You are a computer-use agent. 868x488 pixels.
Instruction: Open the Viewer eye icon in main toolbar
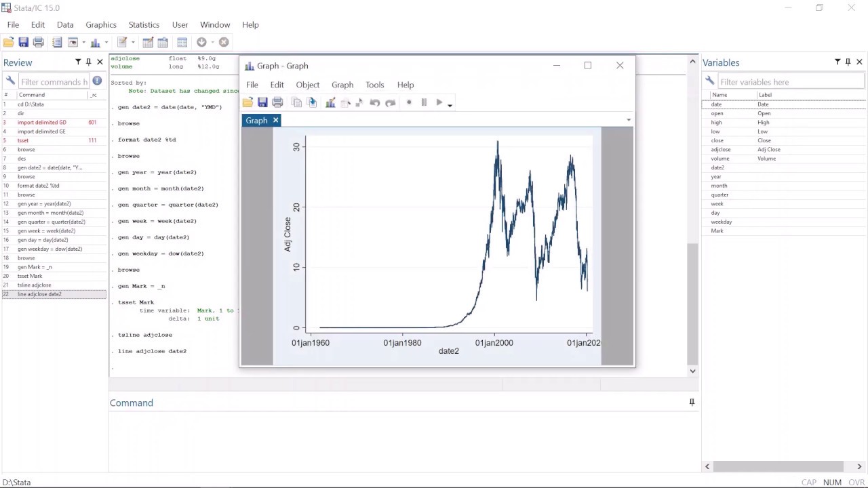pos(73,42)
